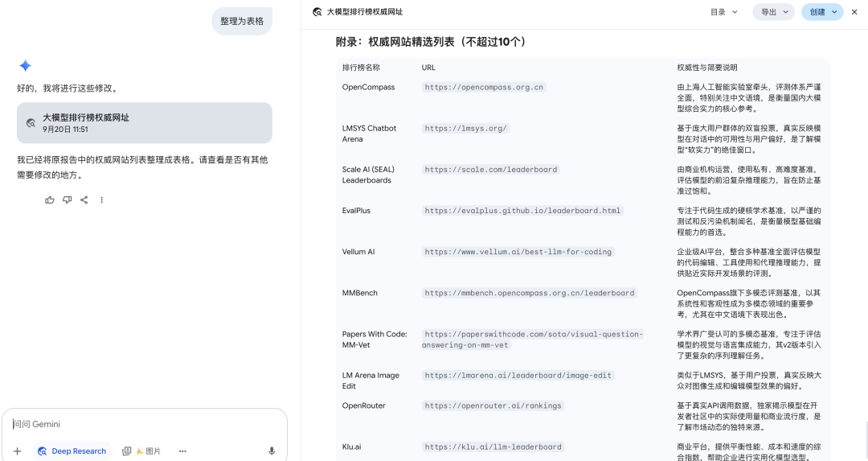This screenshot has width=868, height=461.
Task: Focus the 问问 Gemini prompt field
Action: click(x=144, y=425)
